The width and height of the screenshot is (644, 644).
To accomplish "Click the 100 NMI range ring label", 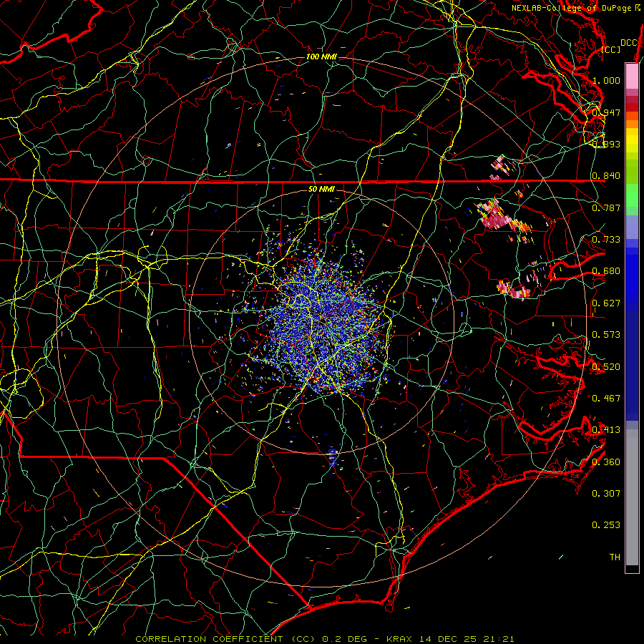I will pyautogui.click(x=321, y=57).
